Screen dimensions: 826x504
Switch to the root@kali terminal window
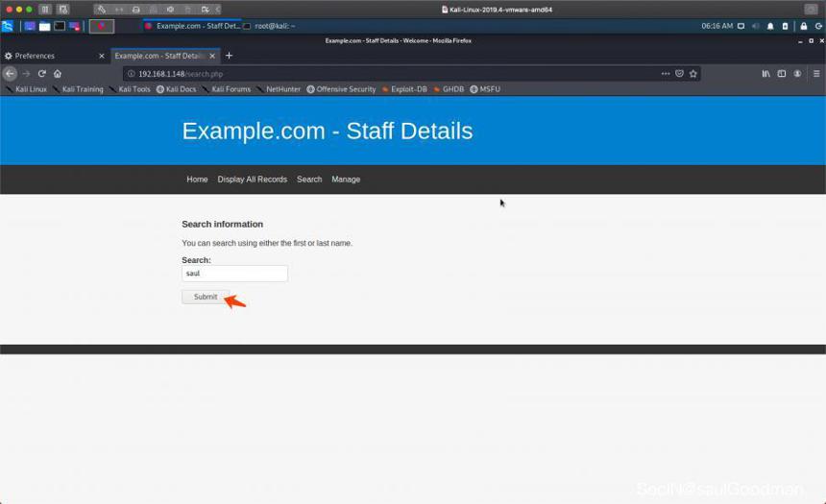click(269, 26)
